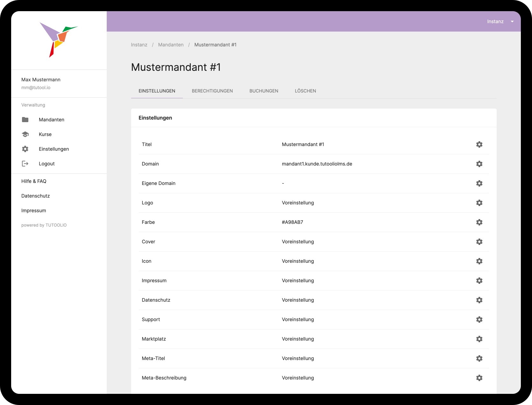Open Mandanten in the sidebar
Viewport: 532px width, 405px height.
point(51,120)
